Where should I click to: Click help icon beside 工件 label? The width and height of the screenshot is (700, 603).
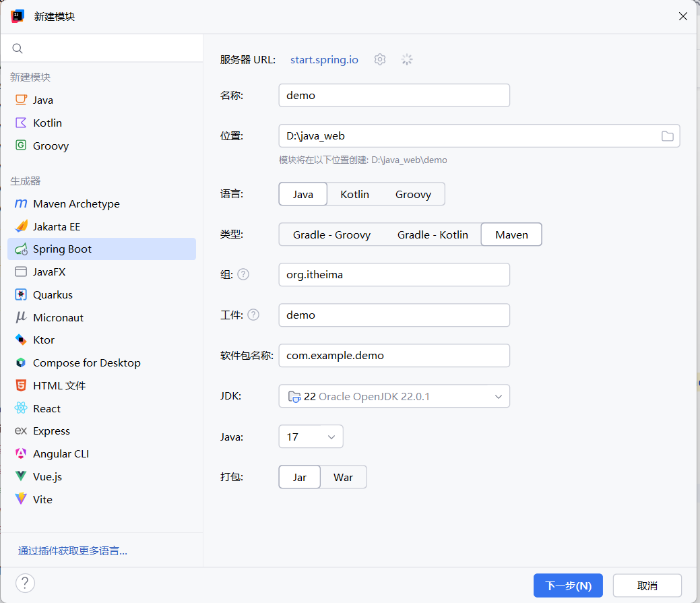[253, 315]
